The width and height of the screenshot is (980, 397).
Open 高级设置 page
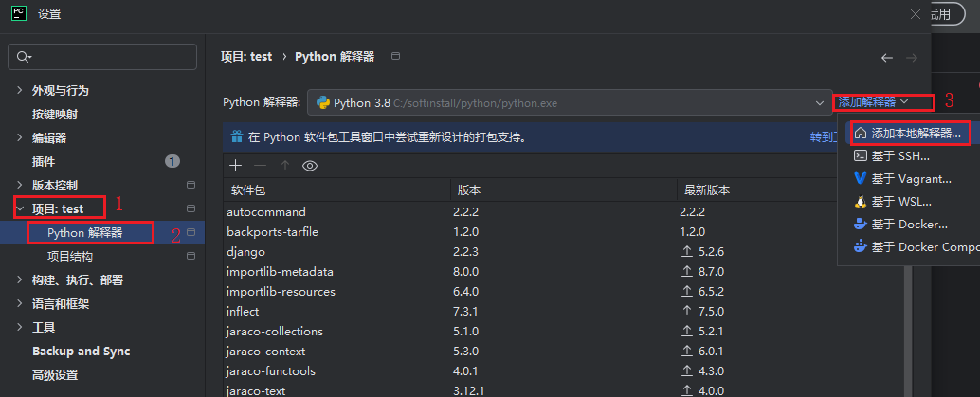click(x=55, y=374)
